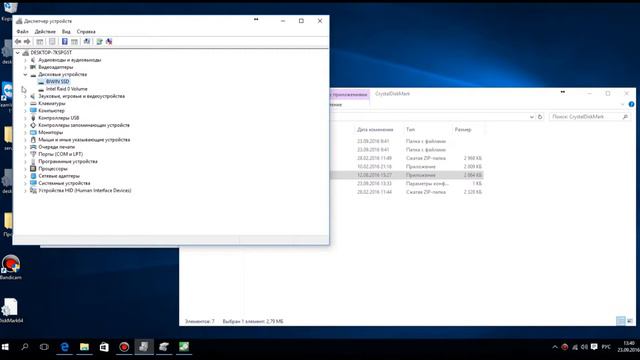Expand the Мониторы category
Screen dimensions: 640x360
coord(25,133)
